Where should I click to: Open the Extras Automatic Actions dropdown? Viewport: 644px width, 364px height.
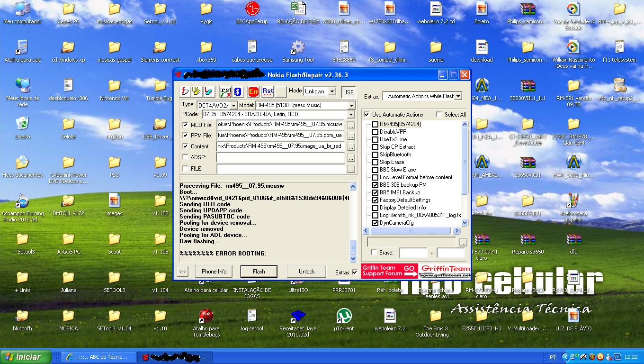(x=457, y=96)
